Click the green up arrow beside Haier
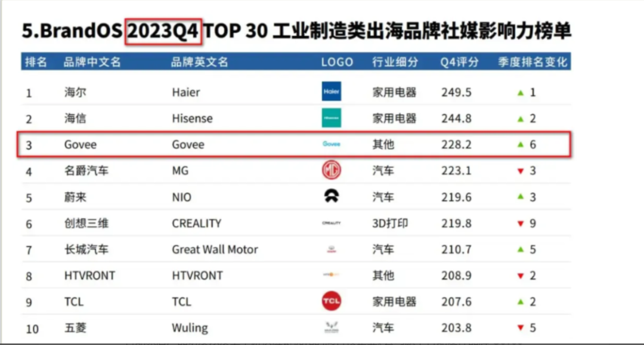The height and width of the screenshot is (345, 644). tap(522, 91)
